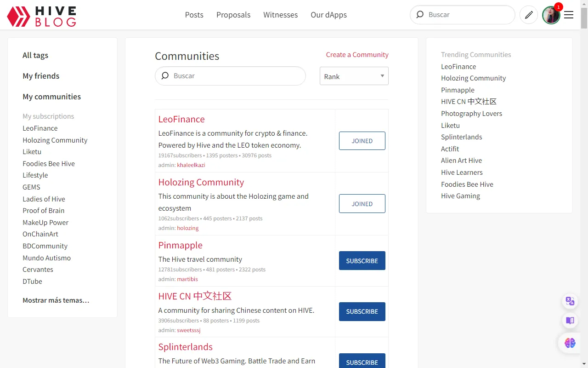Image resolution: width=588 pixels, height=368 pixels.
Task: Open the Rank sort dropdown
Action: [x=354, y=76]
